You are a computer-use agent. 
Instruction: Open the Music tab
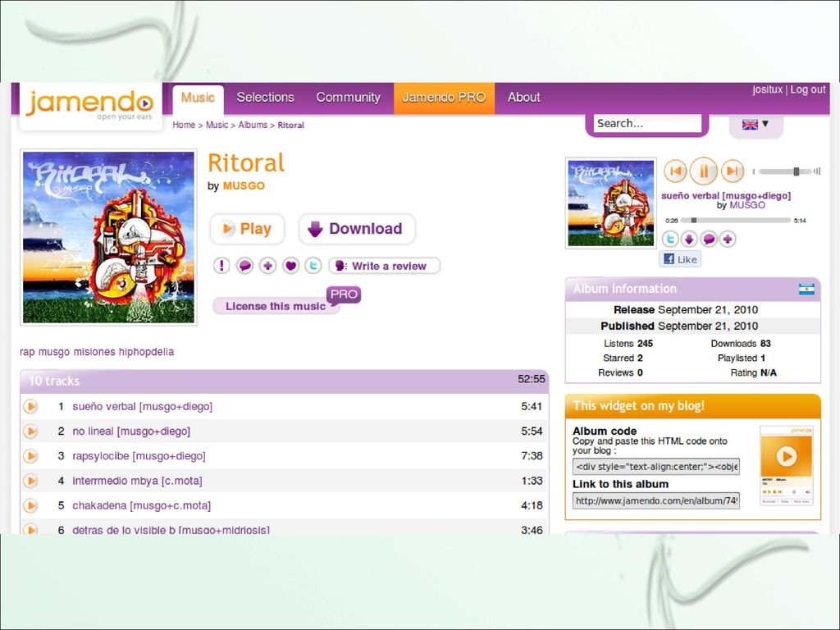click(198, 98)
